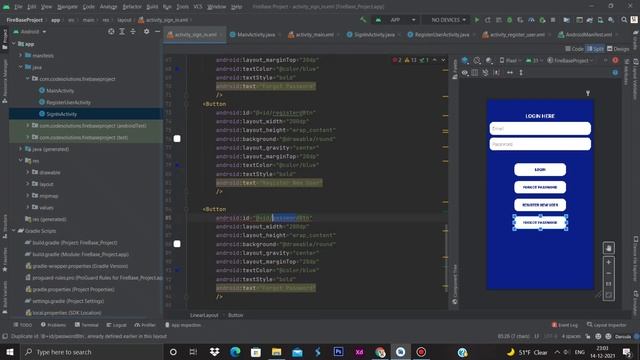
Task: Type here to search box in taskbar
Action: click(x=91, y=352)
